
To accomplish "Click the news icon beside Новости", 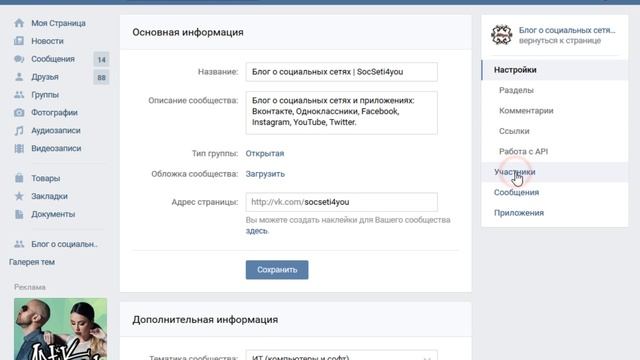I will tap(19, 41).
